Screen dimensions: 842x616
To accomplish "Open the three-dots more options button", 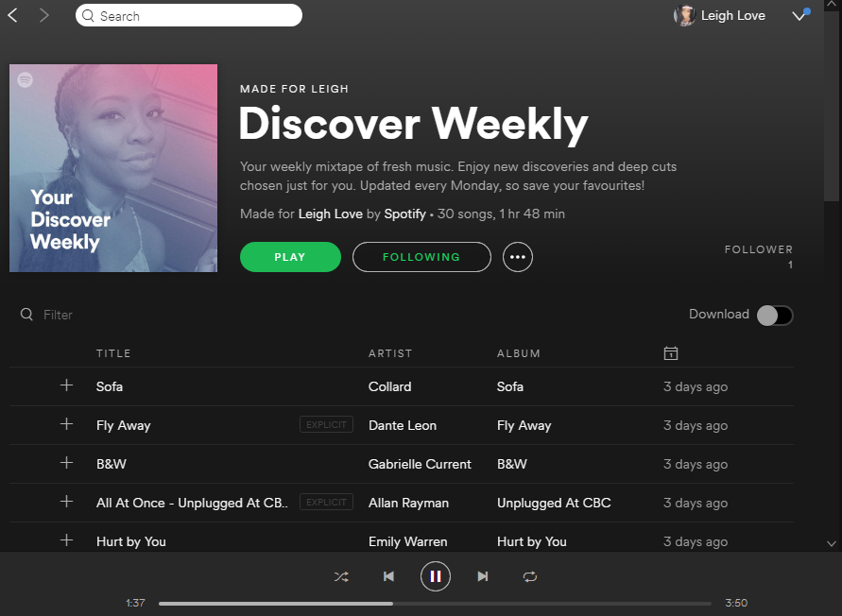I will coord(518,257).
